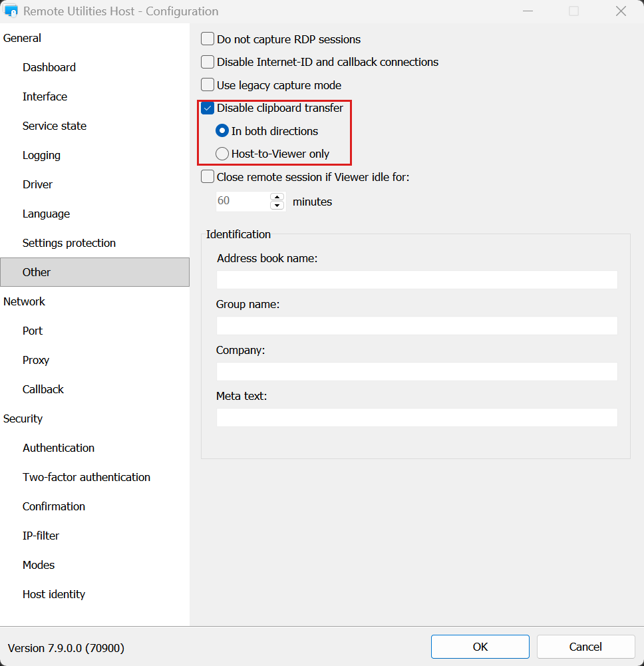
Task: Click the Network category header
Action: (x=24, y=301)
